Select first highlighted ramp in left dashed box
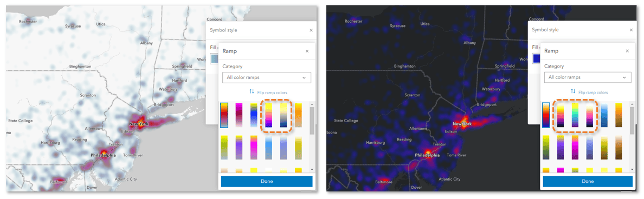The image size is (644, 199). pos(269,115)
